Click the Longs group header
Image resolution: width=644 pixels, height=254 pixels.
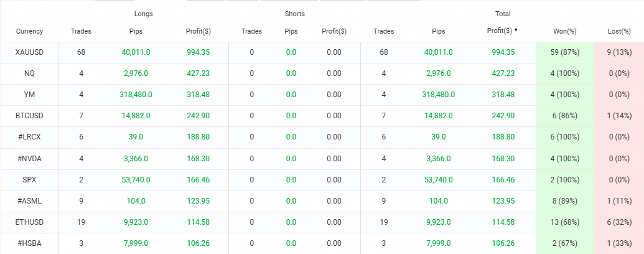point(143,14)
